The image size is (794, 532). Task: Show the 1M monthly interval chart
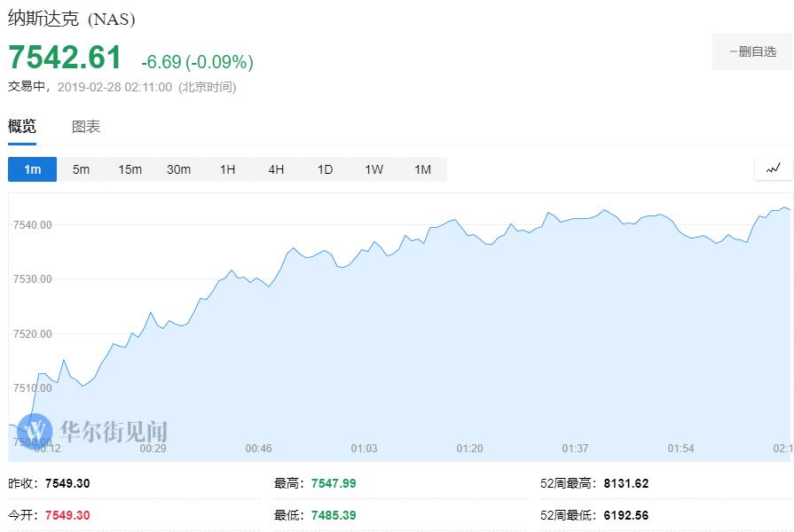[x=422, y=169]
